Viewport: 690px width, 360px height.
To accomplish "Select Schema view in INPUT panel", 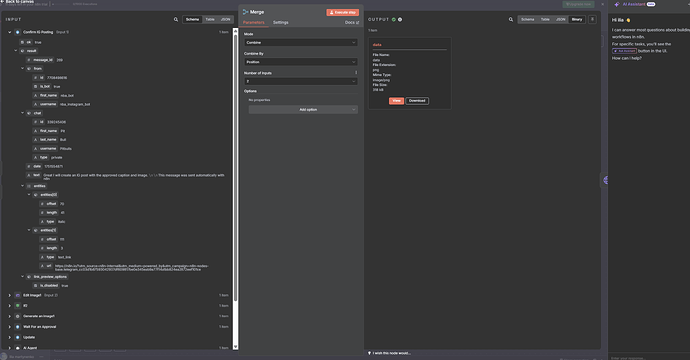I will click(x=192, y=19).
